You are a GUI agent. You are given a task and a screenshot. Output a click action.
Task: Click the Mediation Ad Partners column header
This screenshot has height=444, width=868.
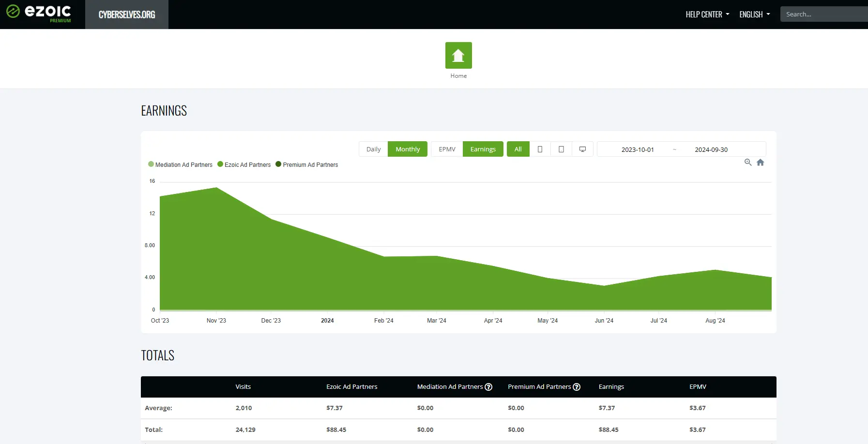click(450, 387)
